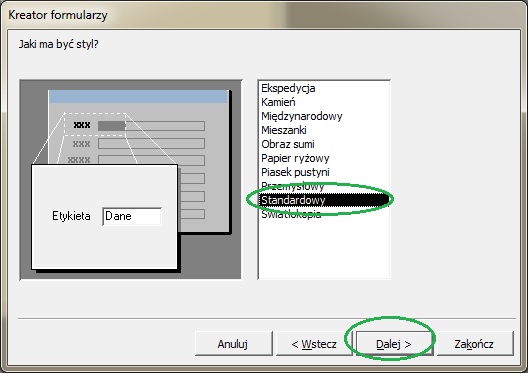The width and height of the screenshot is (528, 373).
Task: Click the dashed highlighted field in preview
Action: point(95,125)
